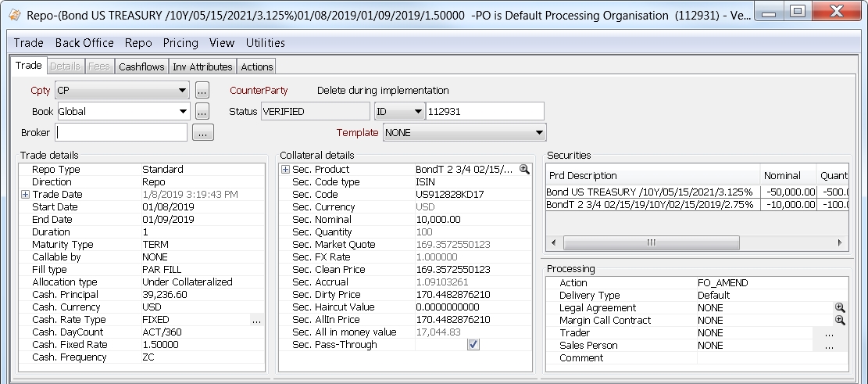Click the Fill type value PAR FILL

162,269
